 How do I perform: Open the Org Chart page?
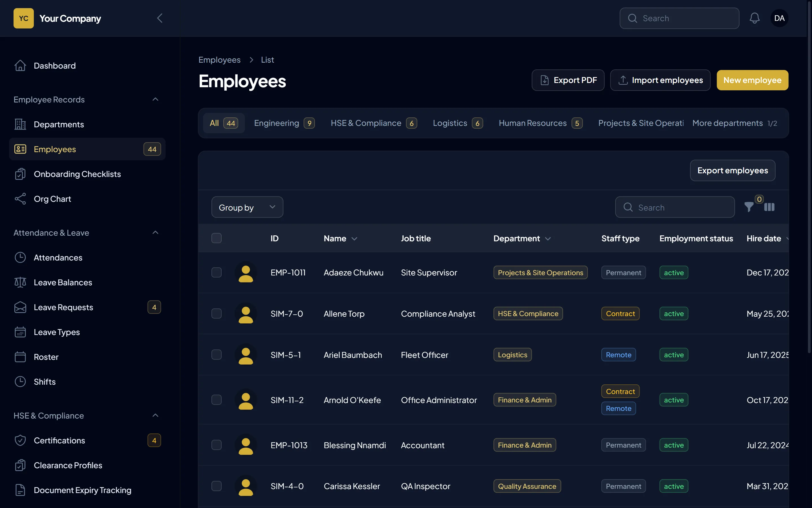87,199
